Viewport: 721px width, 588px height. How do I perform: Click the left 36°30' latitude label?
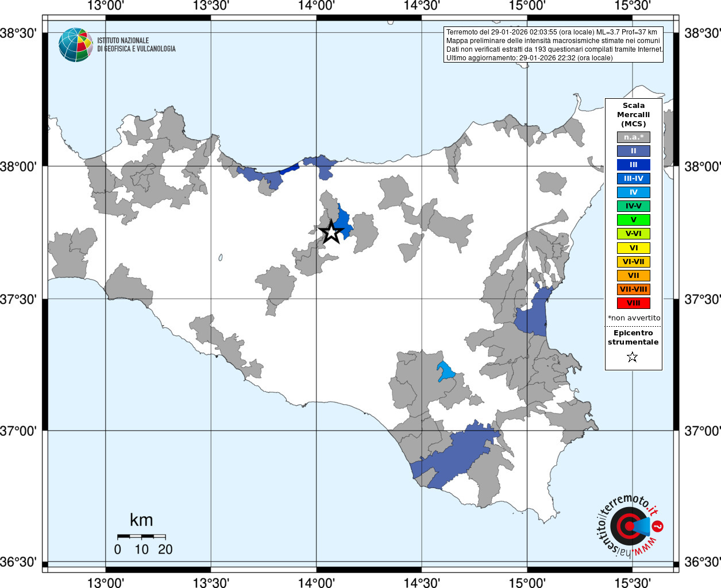point(18,562)
